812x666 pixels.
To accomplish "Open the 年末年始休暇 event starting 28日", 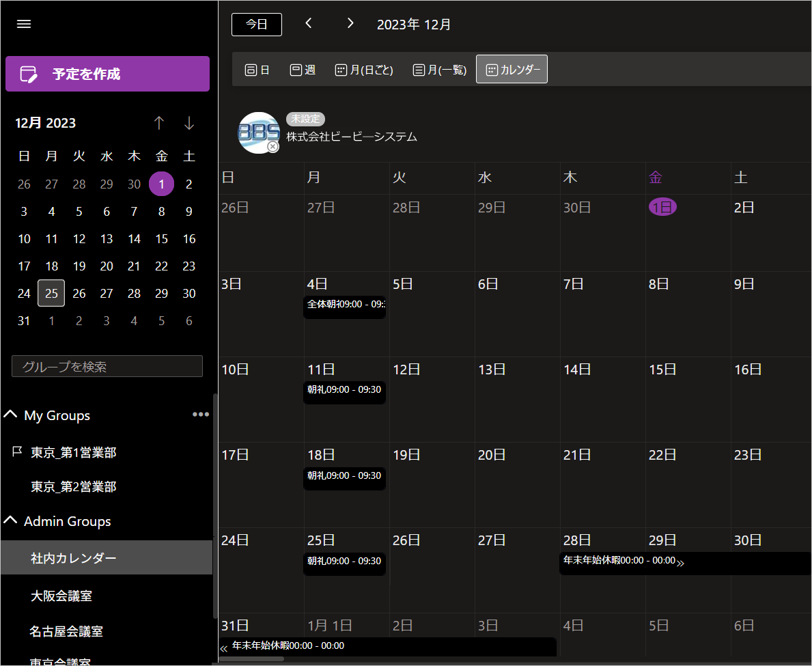I will (x=685, y=563).
